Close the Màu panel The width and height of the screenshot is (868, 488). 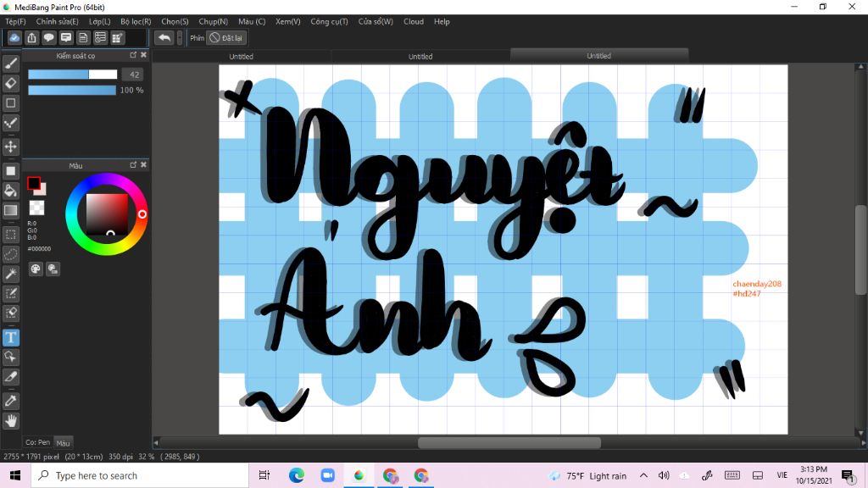tap(144, 165)
